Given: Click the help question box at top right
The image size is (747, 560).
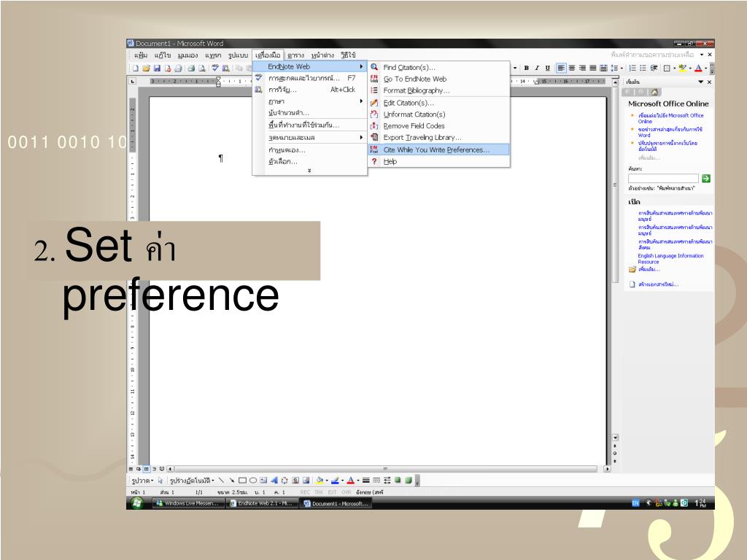Looking at the screenshot, I should 653,55.
